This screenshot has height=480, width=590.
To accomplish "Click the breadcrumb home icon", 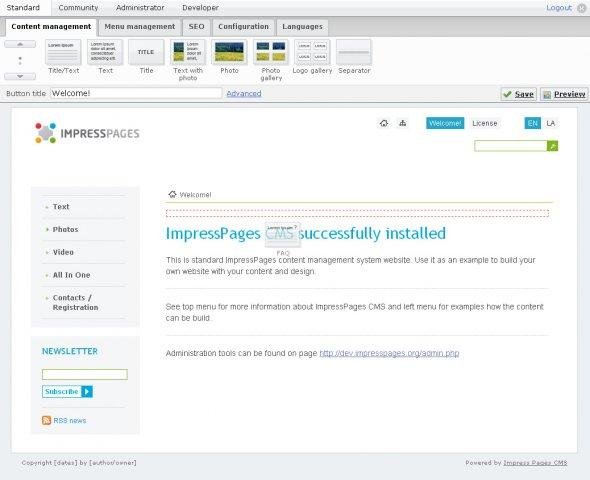I will tap(172, 194).
